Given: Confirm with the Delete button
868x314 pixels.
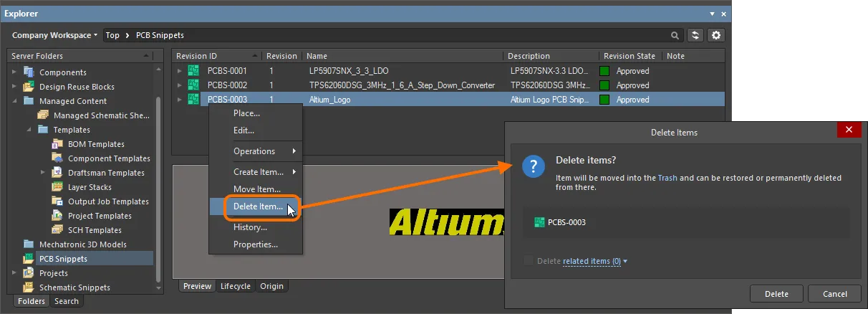Looking at the screenshot, I should (x=776, y=294).
